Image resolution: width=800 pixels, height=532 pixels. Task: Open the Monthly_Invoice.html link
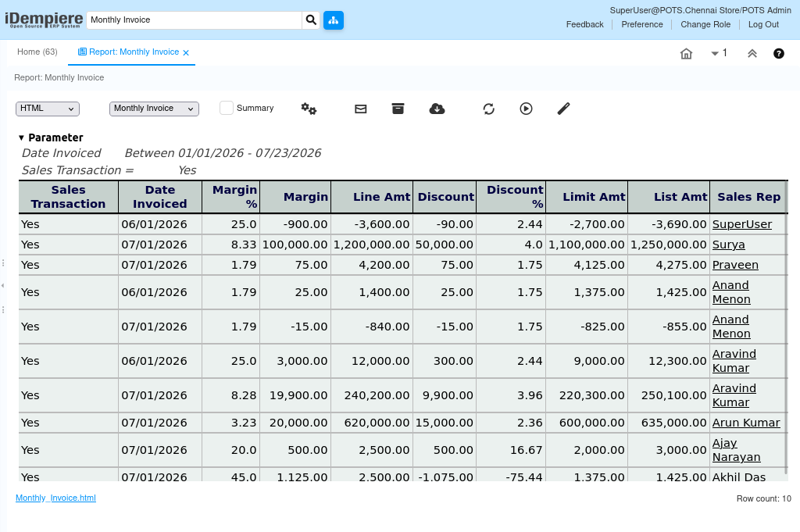55,498
